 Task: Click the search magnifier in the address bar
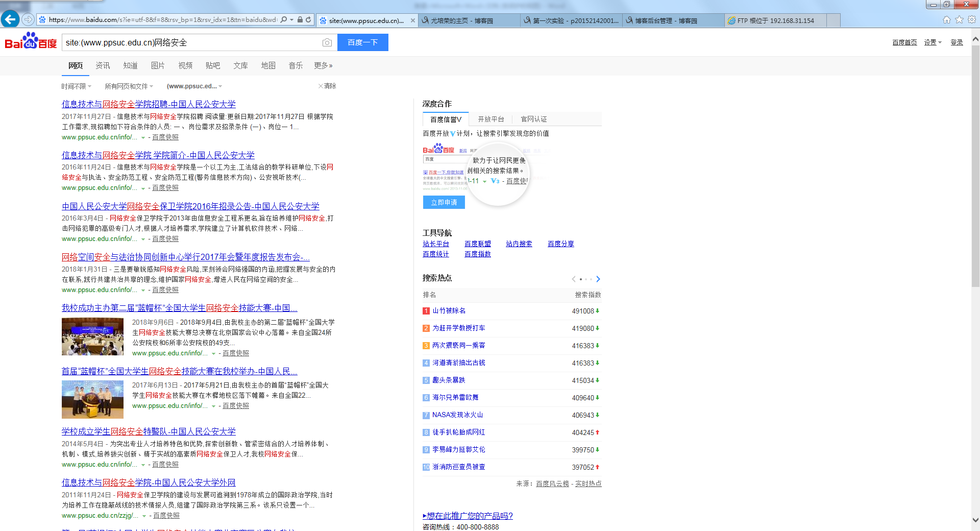click(284, 20)
